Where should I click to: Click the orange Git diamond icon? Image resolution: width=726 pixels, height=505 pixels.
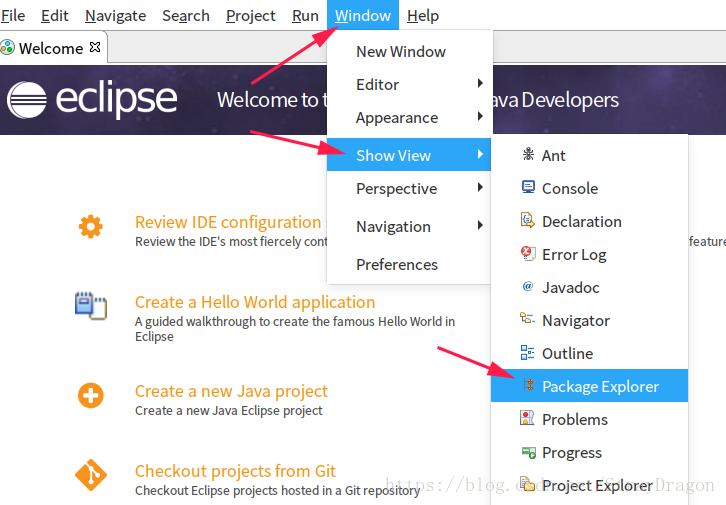point(91,475)
